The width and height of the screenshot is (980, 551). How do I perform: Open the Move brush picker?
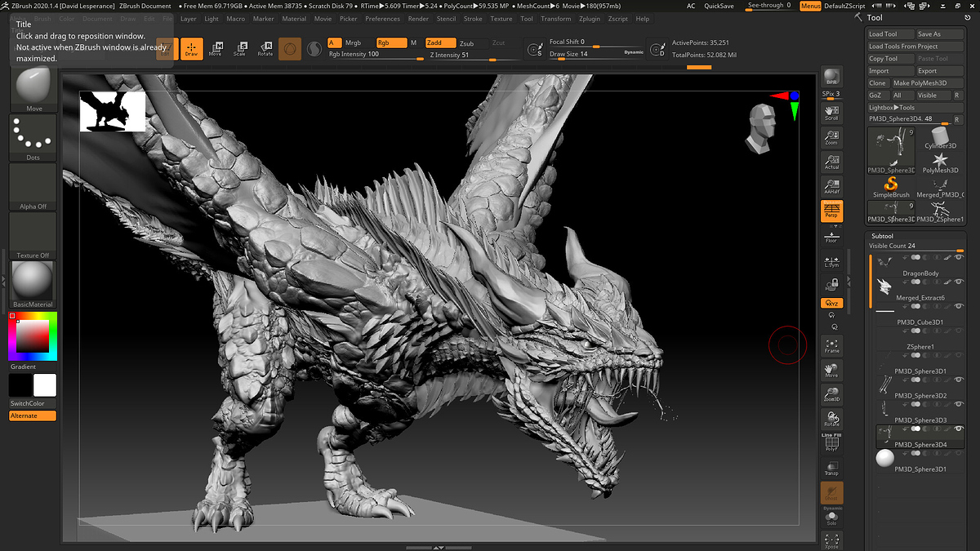pos(33,89)
